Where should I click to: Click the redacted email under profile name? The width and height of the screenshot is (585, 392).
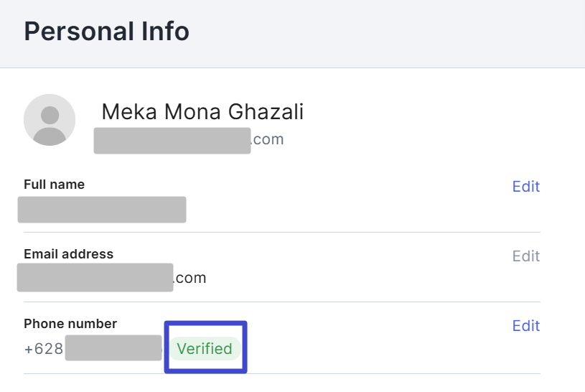(172, 141)
